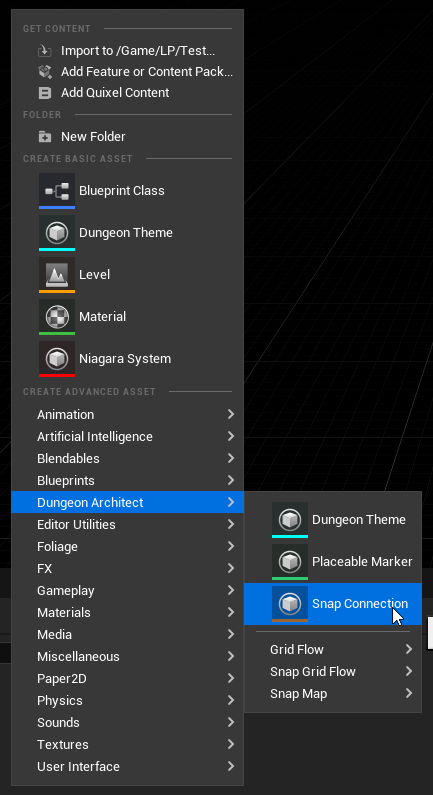
Task: Open the User Interface category
Action: 127,767
